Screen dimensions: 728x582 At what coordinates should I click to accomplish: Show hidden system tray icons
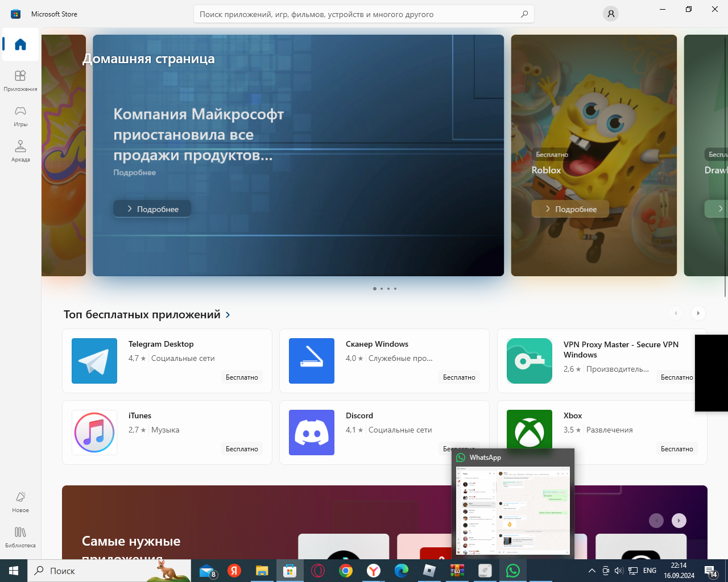tap(591, 571)
